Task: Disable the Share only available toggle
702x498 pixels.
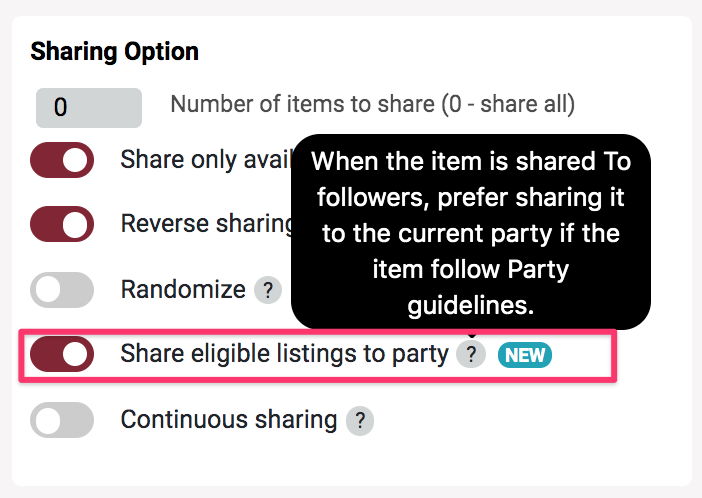Action: pos(62,160)
